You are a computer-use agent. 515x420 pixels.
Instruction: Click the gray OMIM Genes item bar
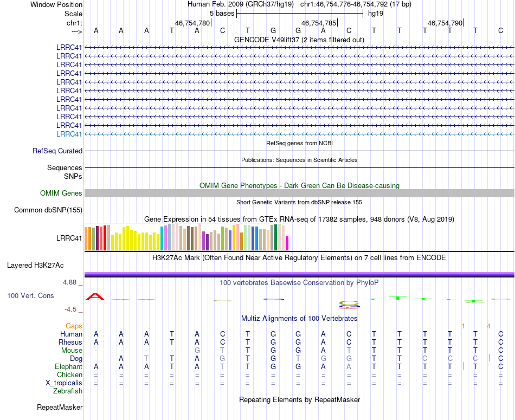pos(299,193)
